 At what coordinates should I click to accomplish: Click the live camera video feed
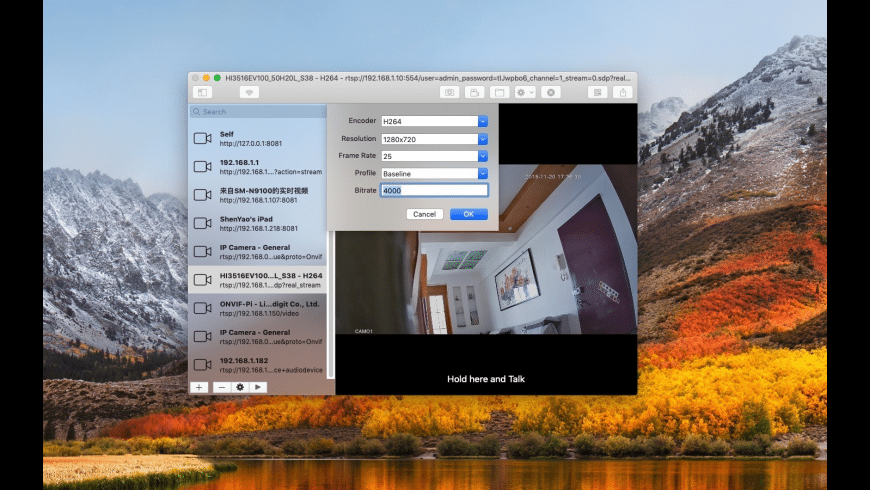pos(486,249)
